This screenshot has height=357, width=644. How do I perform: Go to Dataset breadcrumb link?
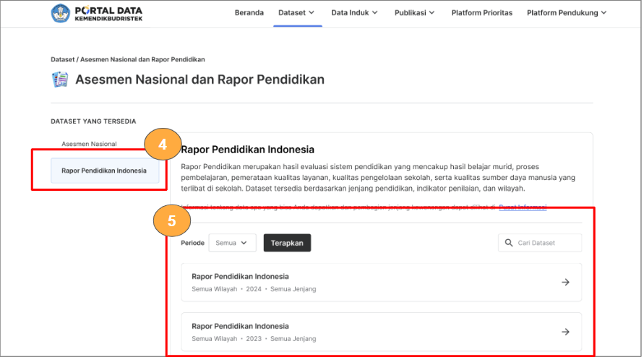point(62,59)
